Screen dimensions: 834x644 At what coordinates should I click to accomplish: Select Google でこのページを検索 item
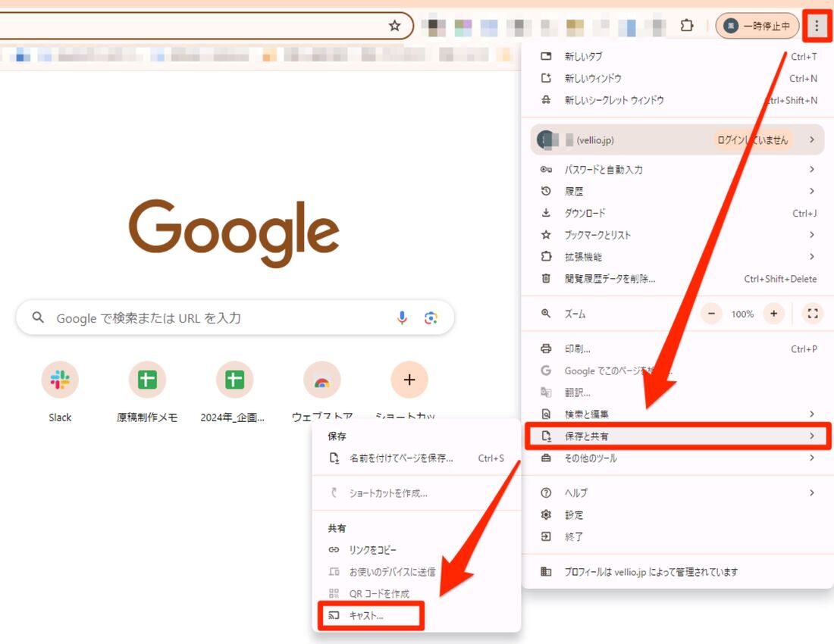[x=677, y=371]
